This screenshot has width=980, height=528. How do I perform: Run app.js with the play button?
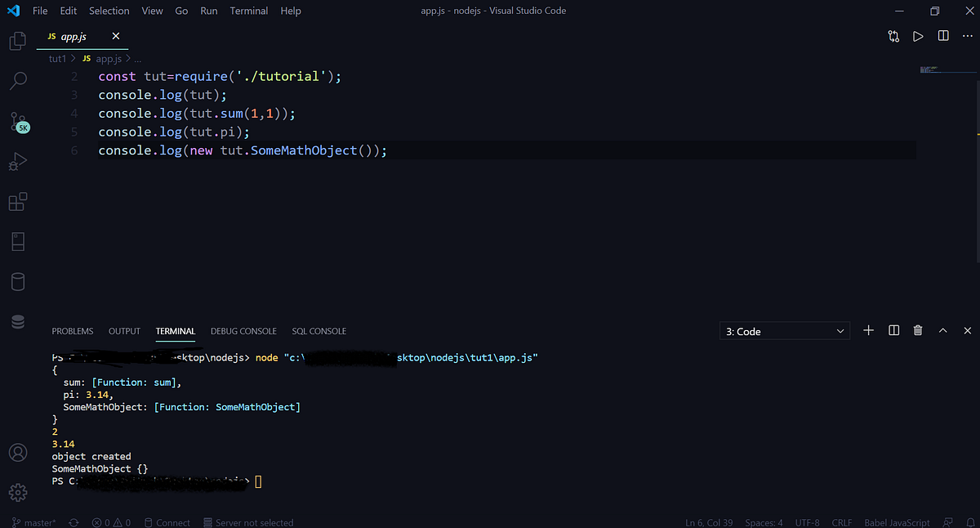pos(918,36)
